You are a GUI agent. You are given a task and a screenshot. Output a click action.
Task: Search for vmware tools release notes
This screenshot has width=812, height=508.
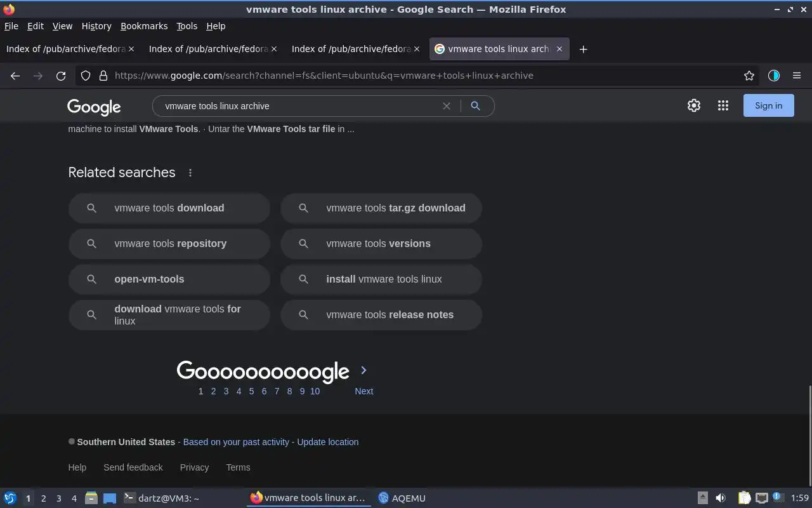pos(381,315)
